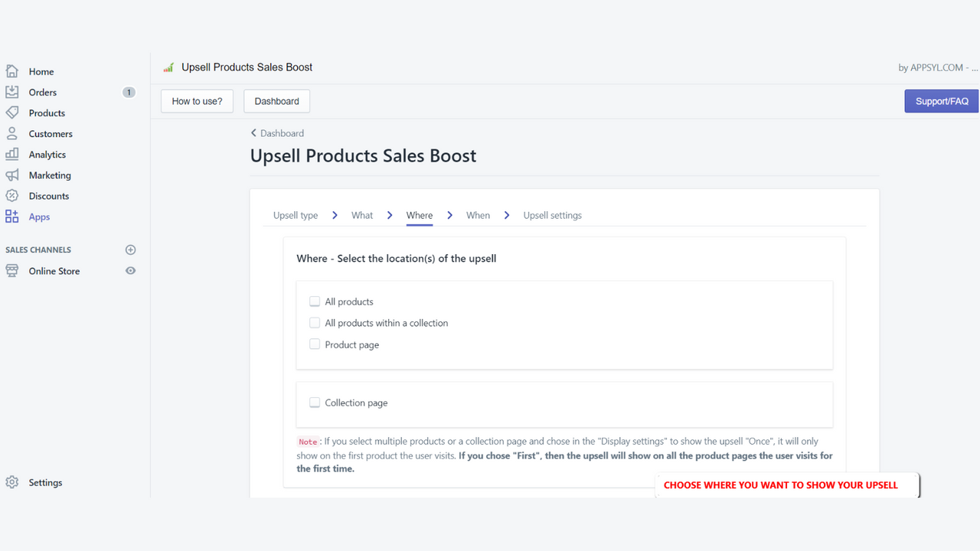This screenshot has width=980, height=551.
Task: Switch to the Upsell type step
Action: point(296,215)
